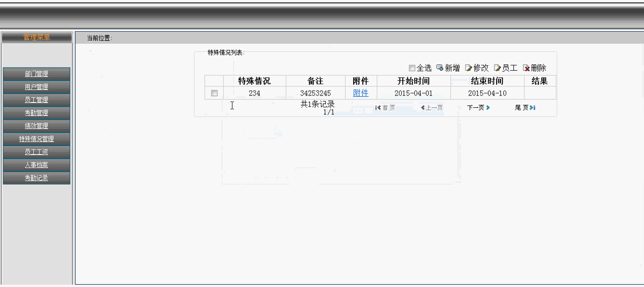Go to next page via 下一页
This screenshot has height=287, width=644.
click(478, 108)
